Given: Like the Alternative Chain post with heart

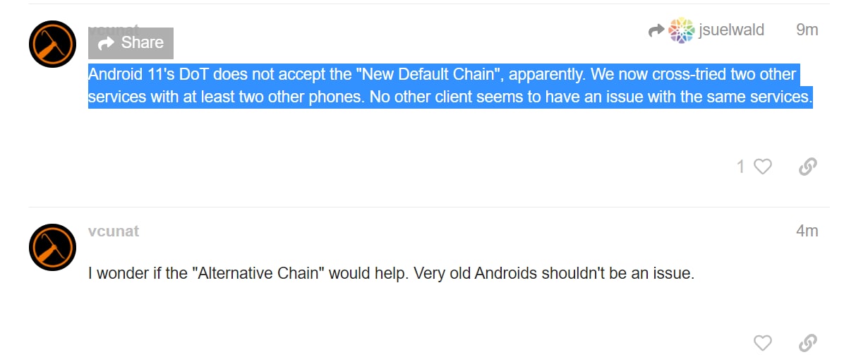Looking at the screenshot, I should pyautogui.click(x=763, y=343).
